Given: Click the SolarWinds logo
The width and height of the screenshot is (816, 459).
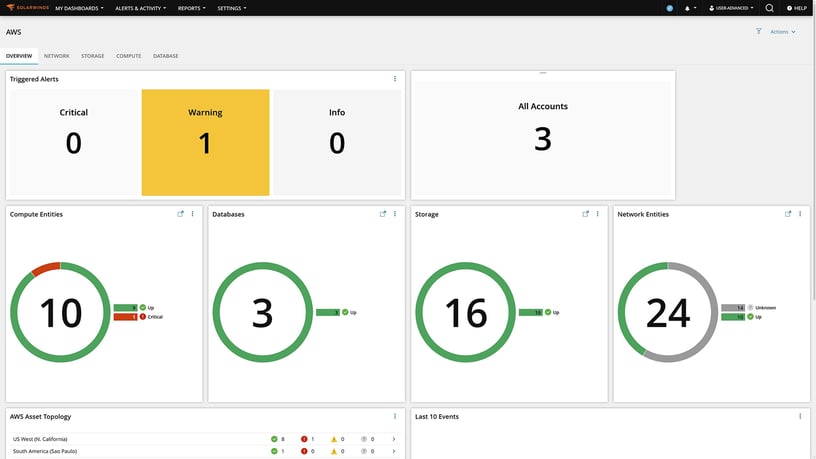Looking at the screenshot, I should 28,8.
